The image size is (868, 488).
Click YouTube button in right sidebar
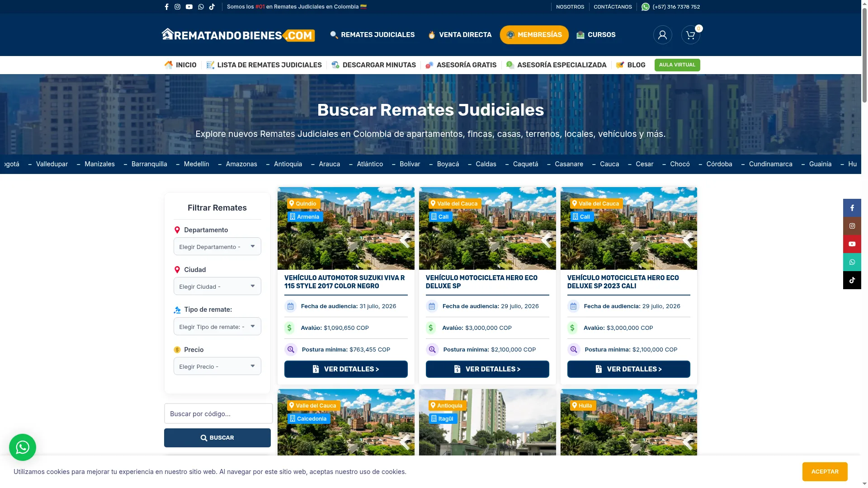[852, 244]
